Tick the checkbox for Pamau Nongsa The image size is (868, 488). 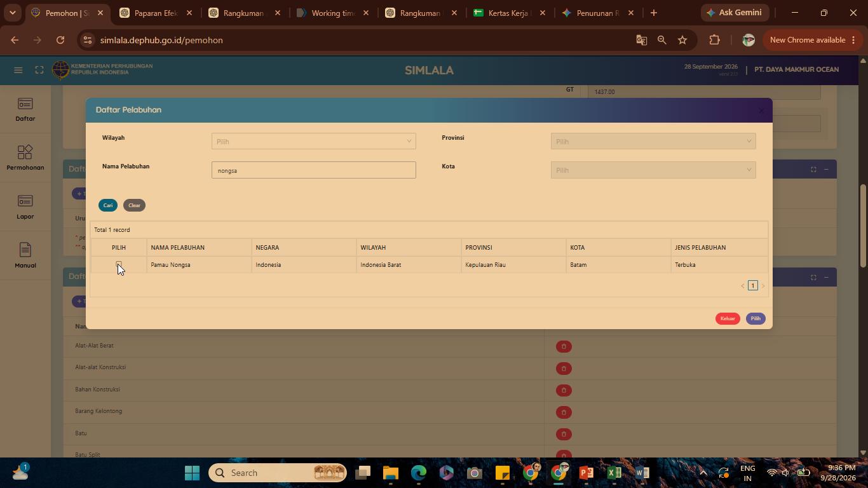click(119, 264)
